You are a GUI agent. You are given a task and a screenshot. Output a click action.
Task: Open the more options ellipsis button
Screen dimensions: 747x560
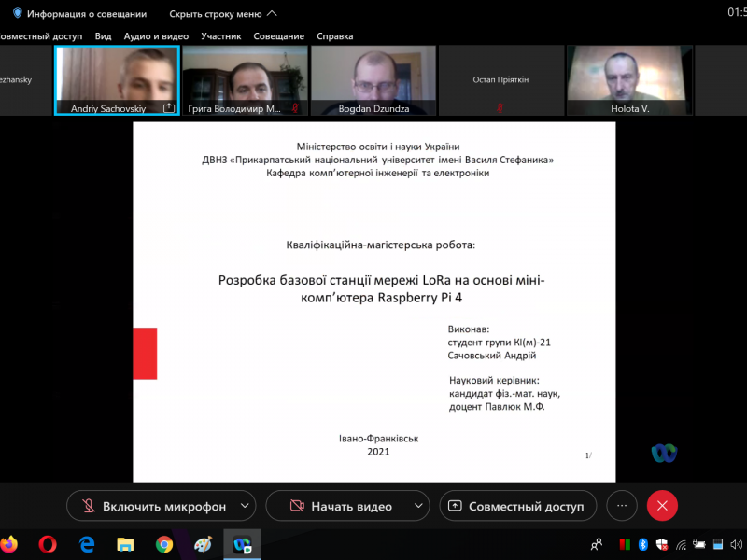point(621,506)
